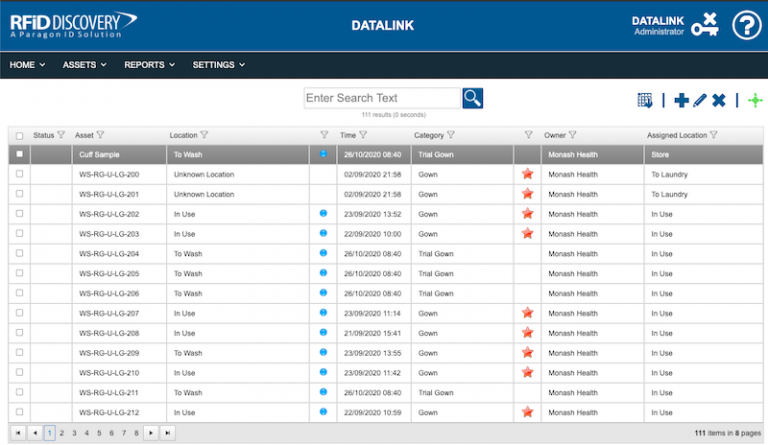Viewport: 768px width, 445px height.
Task: Click the magnifier search button
Action: click(x=473, y=98)
